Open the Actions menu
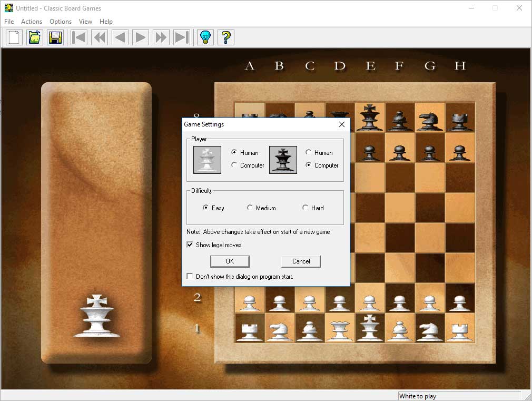Viewport: 532px width, 401px height. pyautogui.click(x=32, y=22)
